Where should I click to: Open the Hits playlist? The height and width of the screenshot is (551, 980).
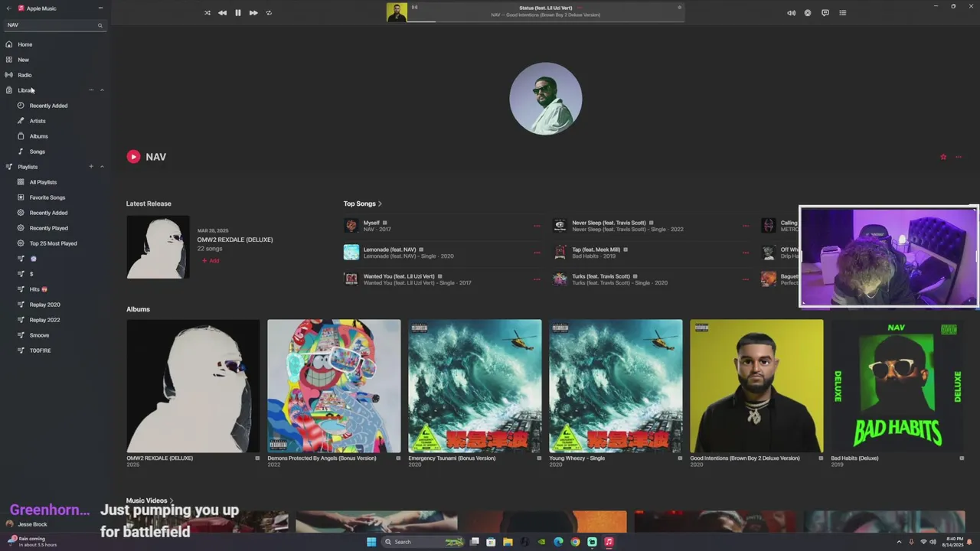38,289
